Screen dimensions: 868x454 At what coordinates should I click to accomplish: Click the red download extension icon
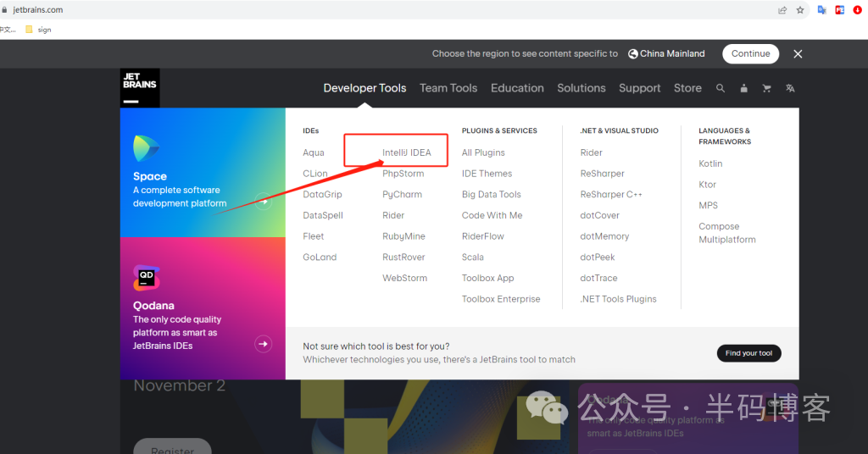858,10
